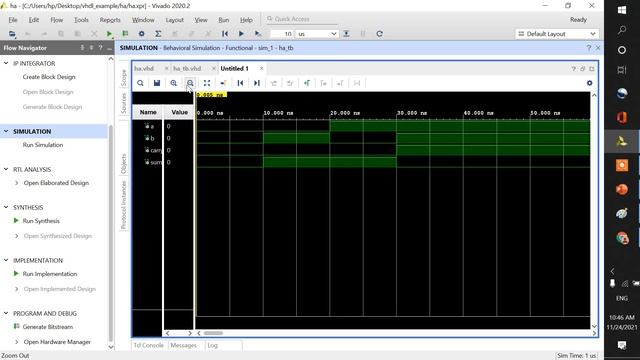Collapse the RTL ANALYSIS section

(6, 169)
